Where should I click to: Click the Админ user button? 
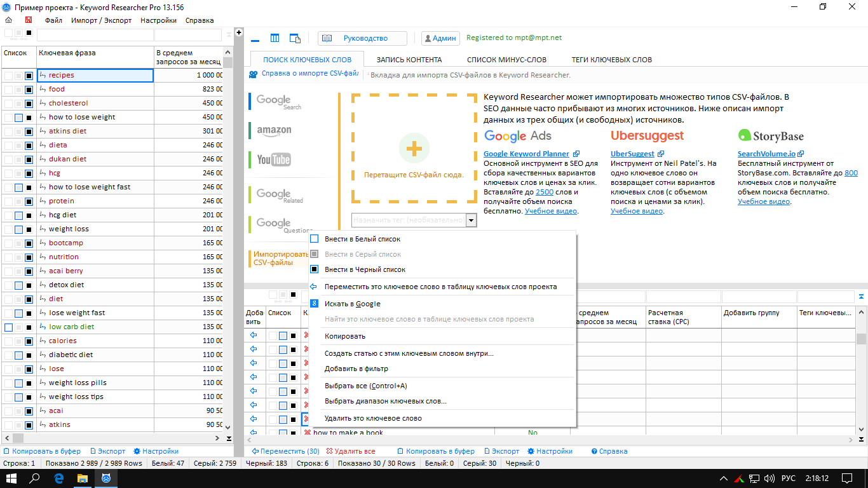tap(440, 39)
